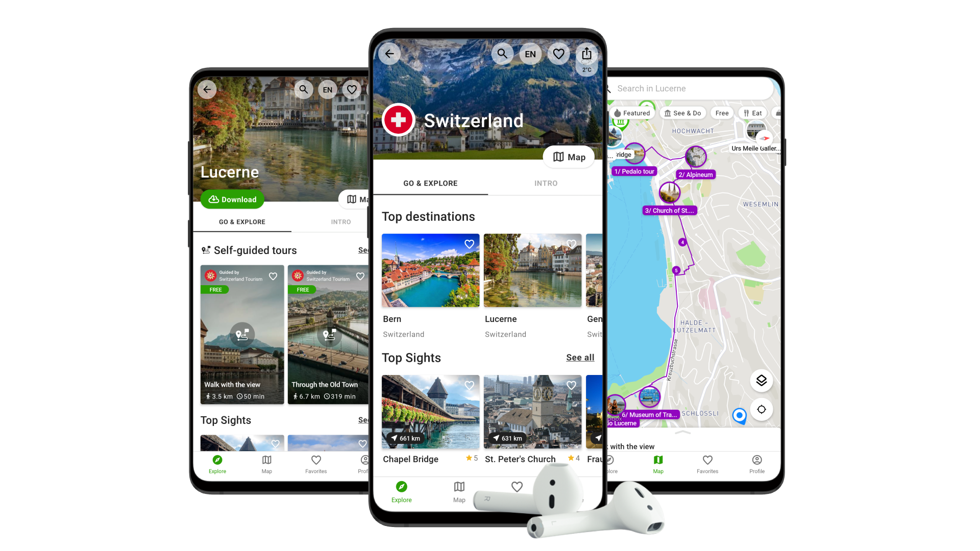
Task: Tap EN language selector on Lucerne screen
Action: tap(328, 89)
